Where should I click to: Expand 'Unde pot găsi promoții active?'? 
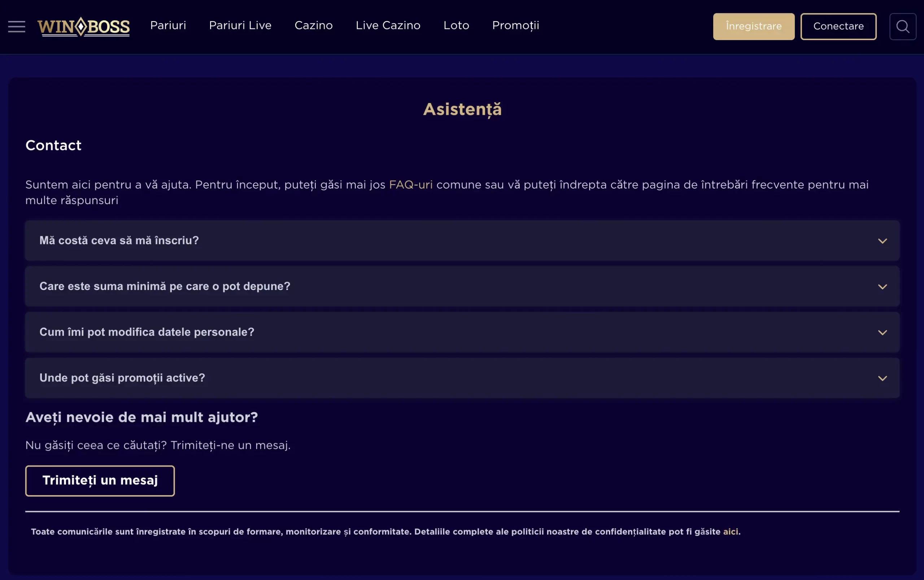pos(122,378)
